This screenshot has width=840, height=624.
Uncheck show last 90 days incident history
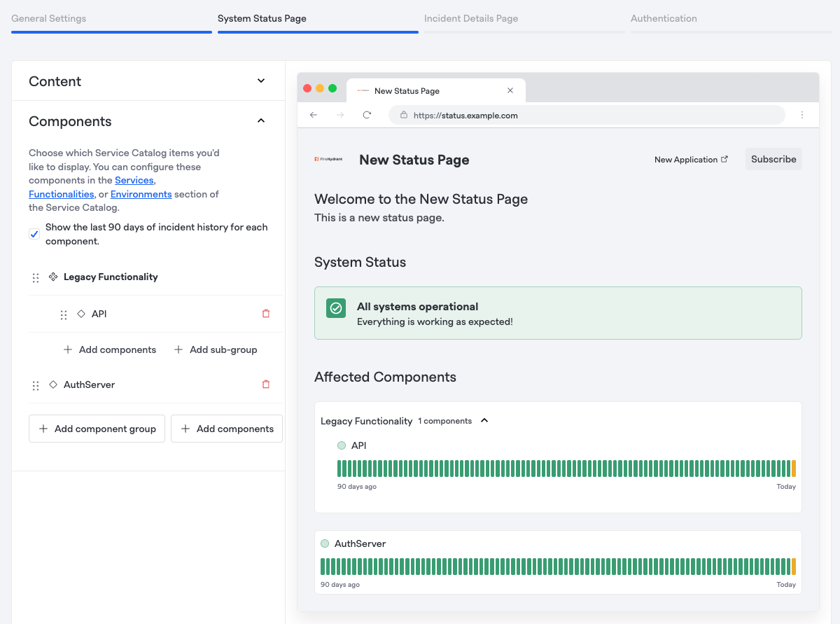[x=34, y=235]
